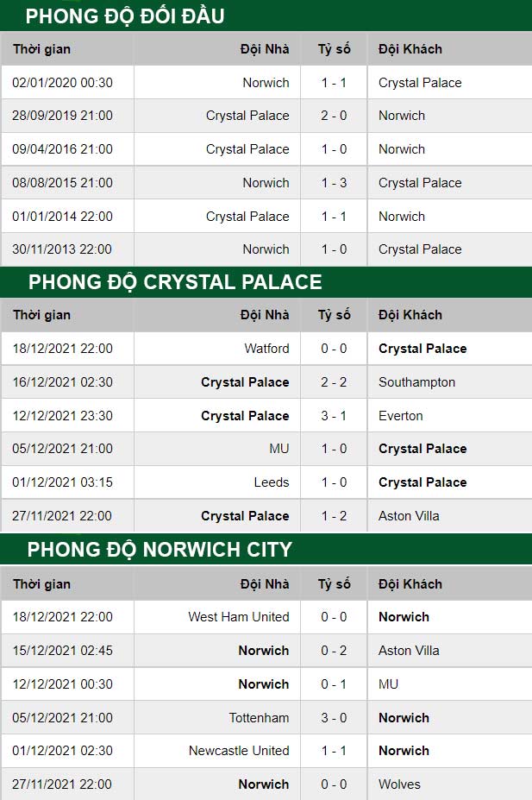The height and width of the screenshot is (800, 532).
Task: Click the Wolves away team name
Action: pyautogui.click(x=399, y=784)
